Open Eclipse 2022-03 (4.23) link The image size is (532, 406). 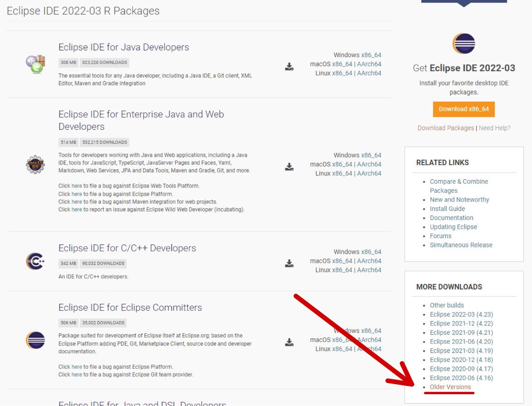(461, 314)
